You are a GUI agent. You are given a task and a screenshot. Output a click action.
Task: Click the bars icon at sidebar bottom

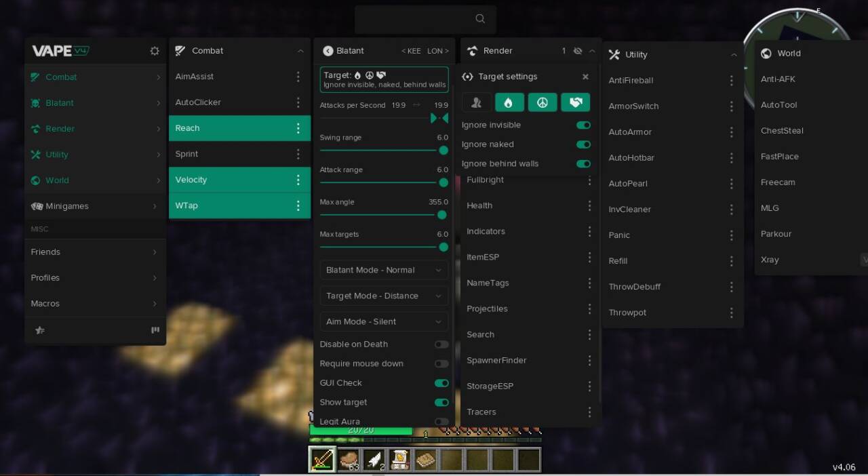(x=155, y=330)
